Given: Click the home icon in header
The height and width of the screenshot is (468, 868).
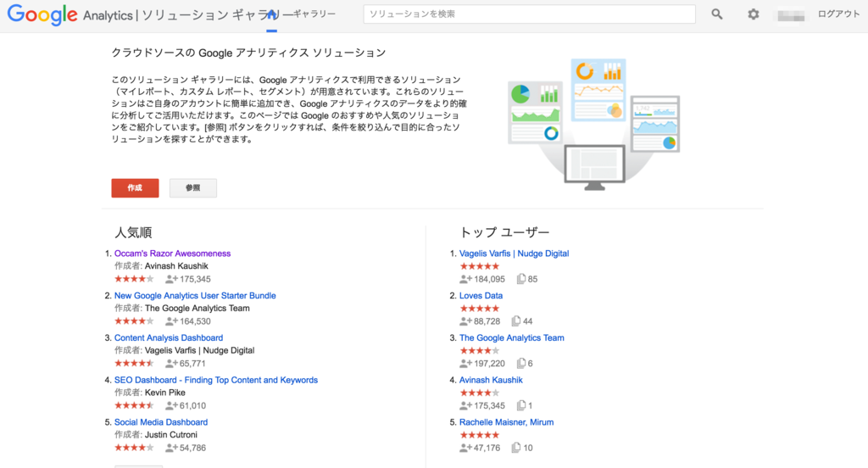Looking at the screenshot, I should coord(271,15).
